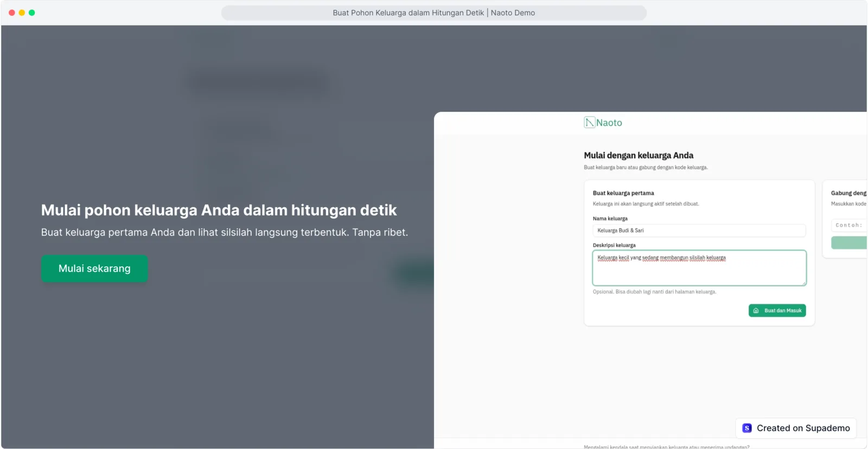This screenshot has height=449, width=868.
Task: Click the Gabung deng card heading
Action: pyautogui.click(x=848, y=193)
